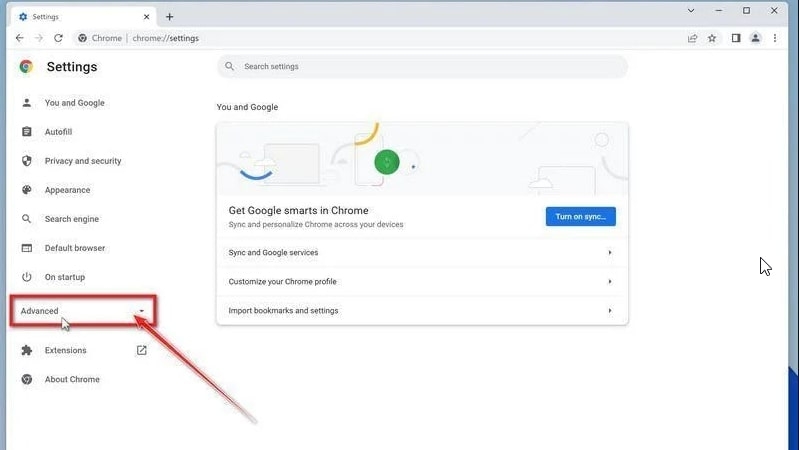
Task: Click arrow beside Import bookmarks and settings
Action: click(609, 311)
